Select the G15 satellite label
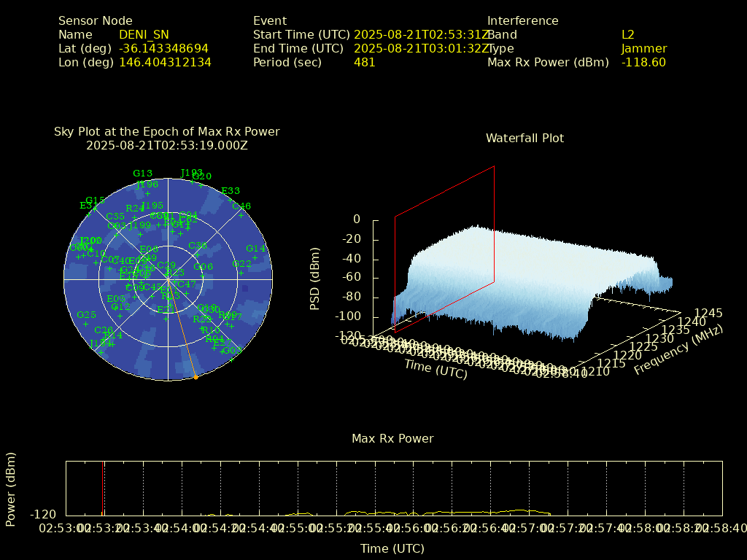Screen dimensions: 747x560 point(95,201)
